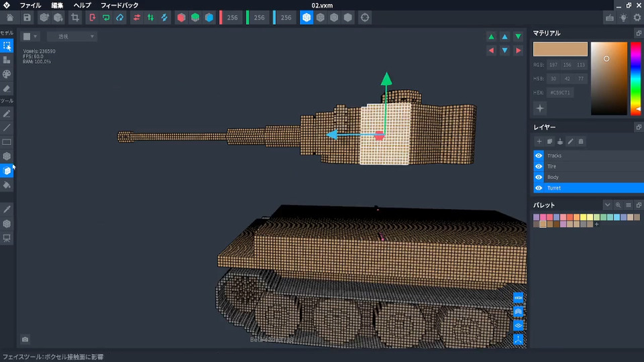Click the home icon in the toolbar

pos(10,17)
